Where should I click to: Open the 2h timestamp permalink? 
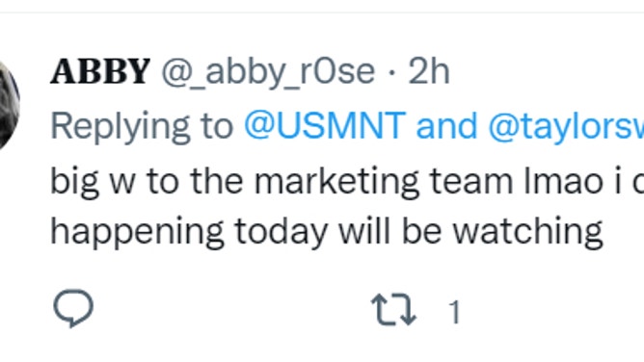[429, 72]
